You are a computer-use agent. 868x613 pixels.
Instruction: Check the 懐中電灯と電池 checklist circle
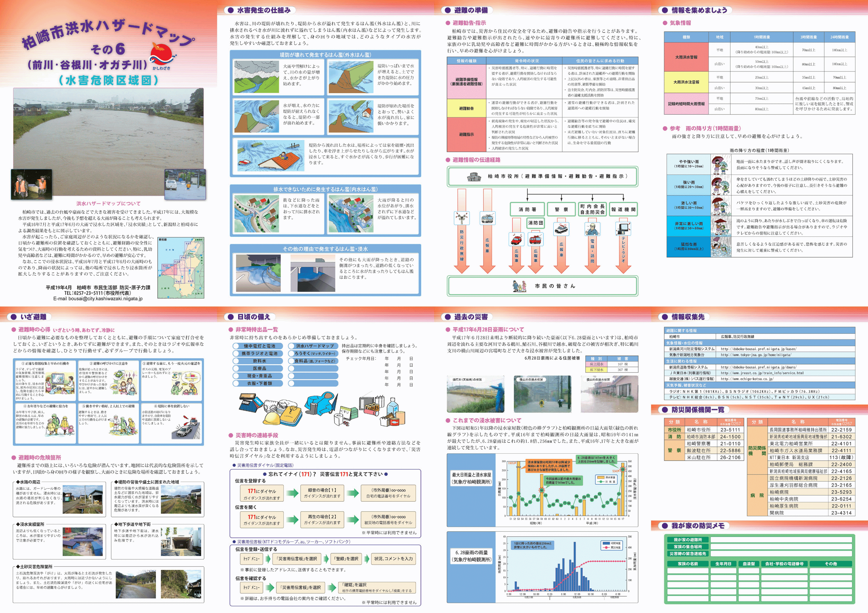click(x=236, y=346)
